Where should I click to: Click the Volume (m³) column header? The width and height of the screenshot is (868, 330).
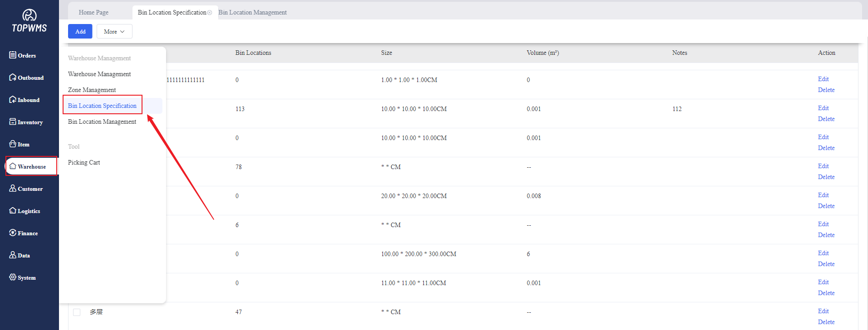tap(543, 53)
